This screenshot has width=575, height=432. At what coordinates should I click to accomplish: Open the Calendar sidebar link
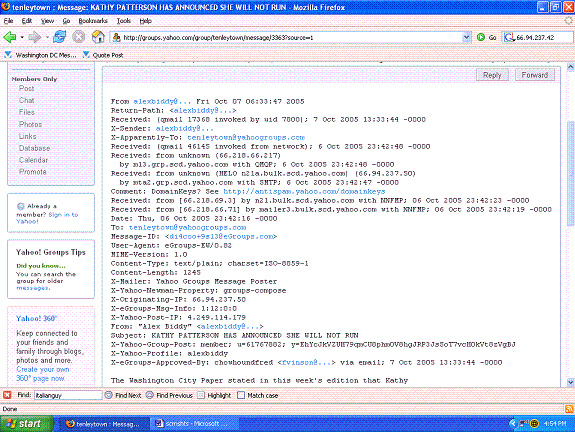33,160
